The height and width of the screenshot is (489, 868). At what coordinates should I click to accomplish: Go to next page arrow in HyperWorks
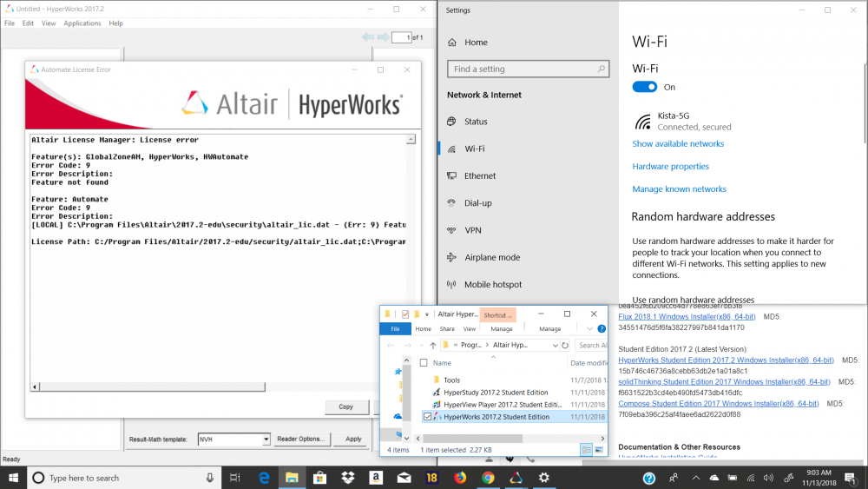[x=383, y=37]
